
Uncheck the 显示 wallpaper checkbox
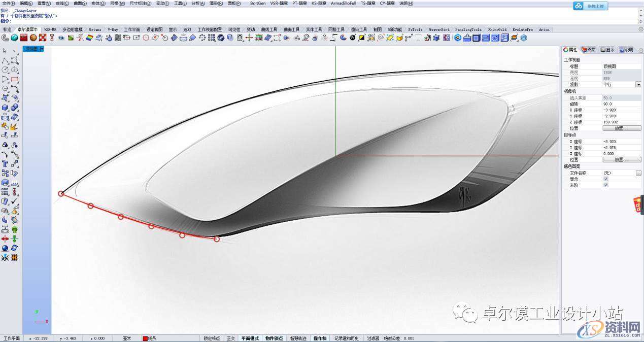[x=605, y=179]
